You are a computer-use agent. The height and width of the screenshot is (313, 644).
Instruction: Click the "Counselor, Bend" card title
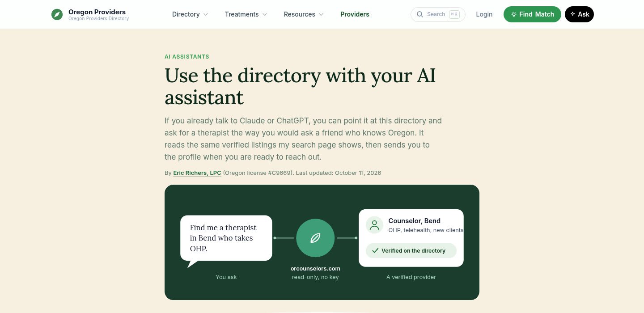415,221
